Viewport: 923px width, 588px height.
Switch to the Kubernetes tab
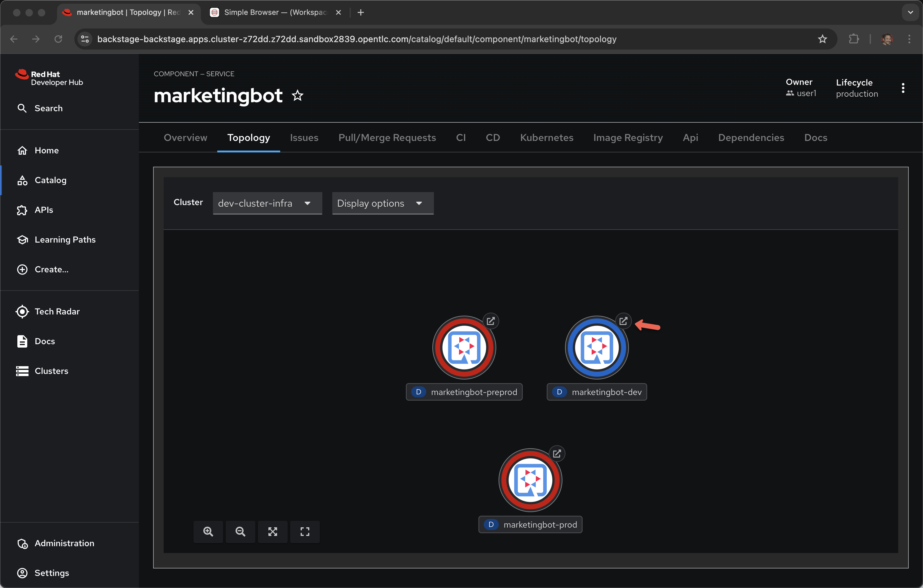pos(546,138)
